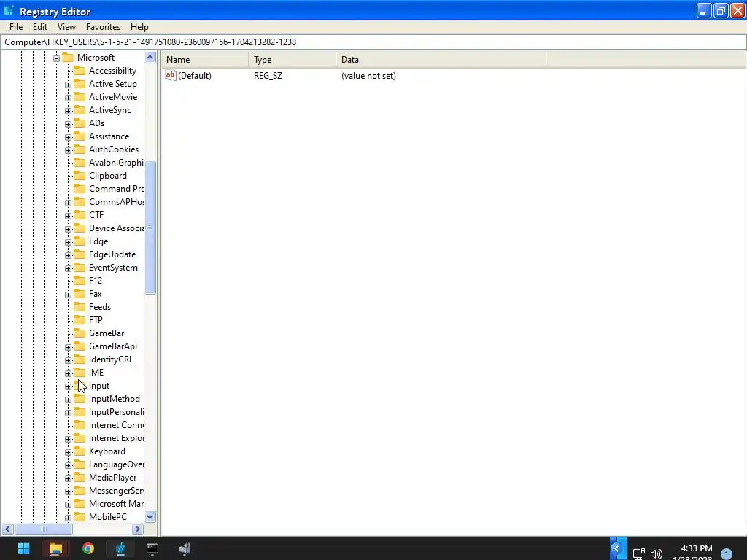Open the Edit menu
This screenshot has width=747, height=560.
click(40, 27)
